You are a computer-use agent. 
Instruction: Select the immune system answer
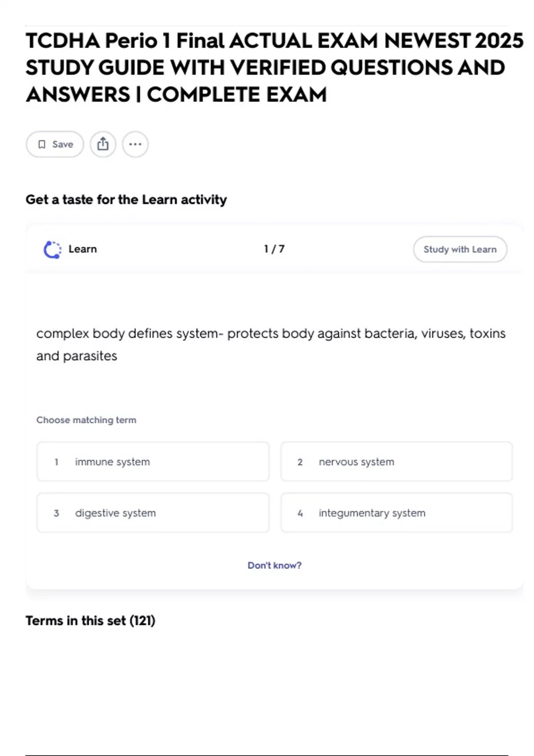pyautogui.click(x=153, y=462)
